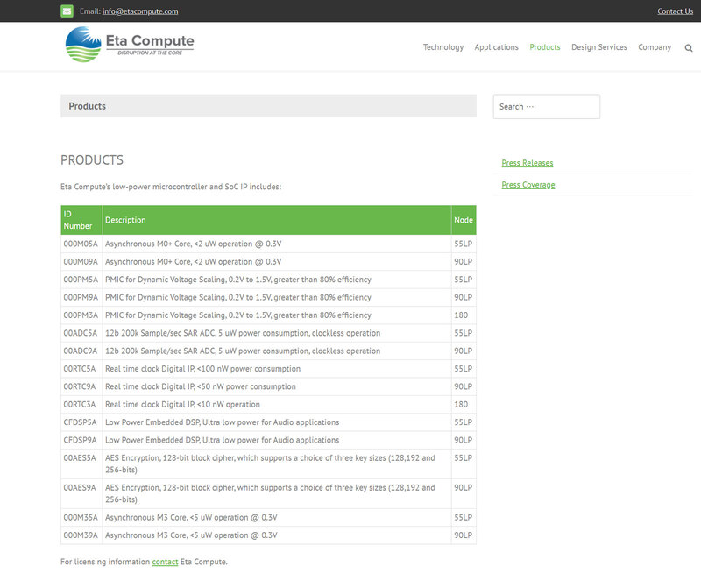Click the green envelope email icon
701x588 pixels.
pos(67,11)
